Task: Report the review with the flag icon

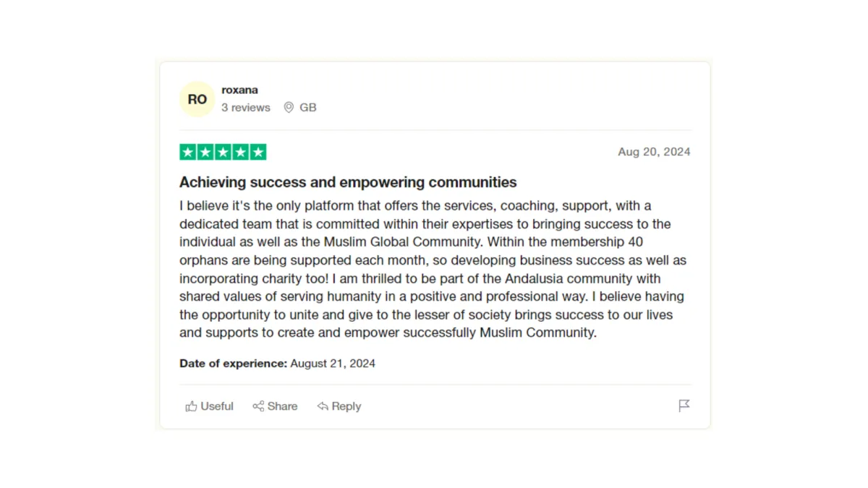Action: [x=684, y=406]
